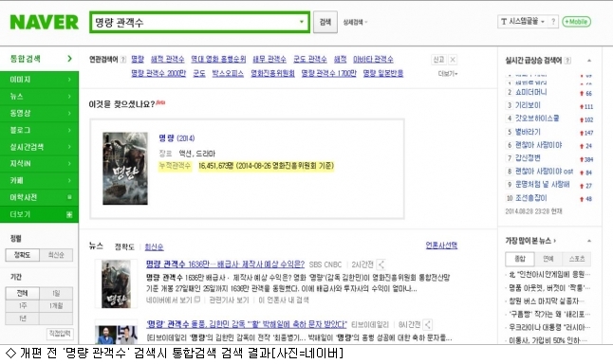Viewport: 613px width, 364px height.
Task: Open the 시스템글꼴 font dropdown
Action: point(523,22)
